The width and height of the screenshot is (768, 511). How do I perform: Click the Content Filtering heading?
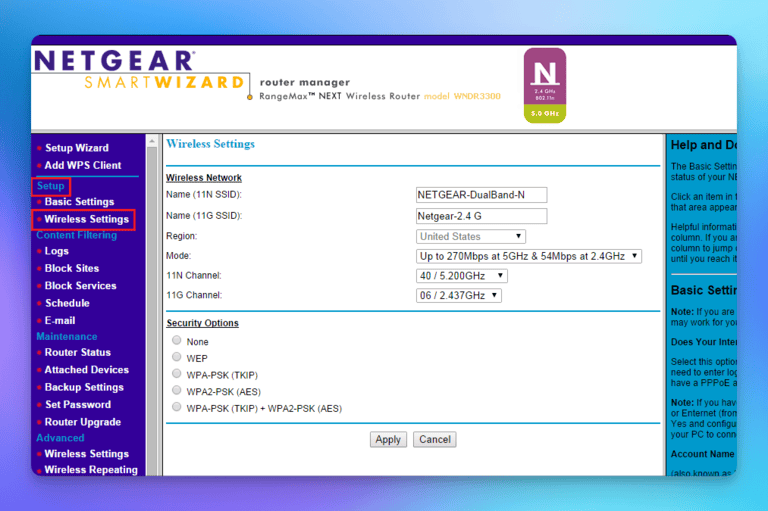(77, 235)
